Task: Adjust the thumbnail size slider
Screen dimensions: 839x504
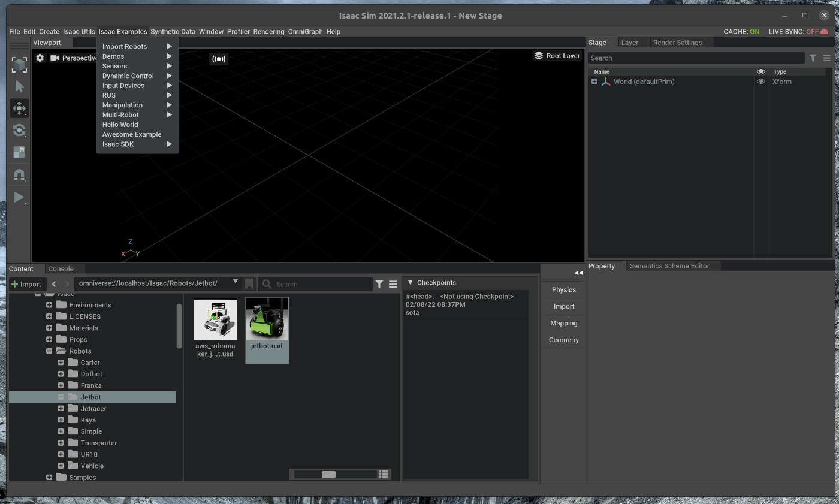Action: coord(328,474)
